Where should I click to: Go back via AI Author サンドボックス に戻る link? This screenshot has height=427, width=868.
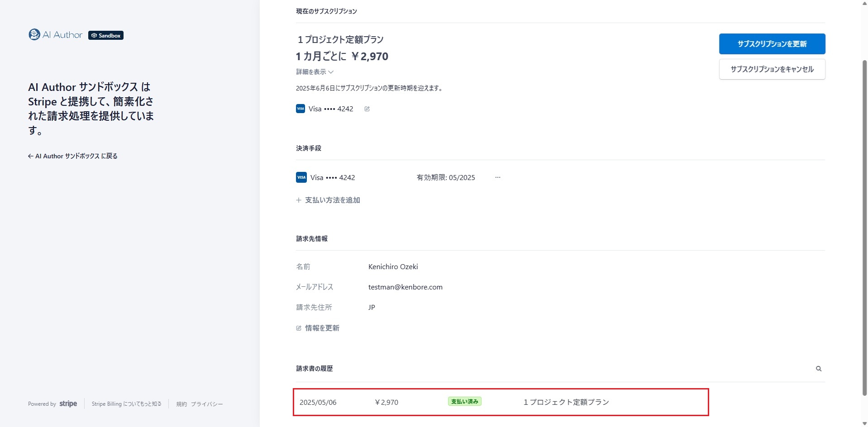[73, 156]
